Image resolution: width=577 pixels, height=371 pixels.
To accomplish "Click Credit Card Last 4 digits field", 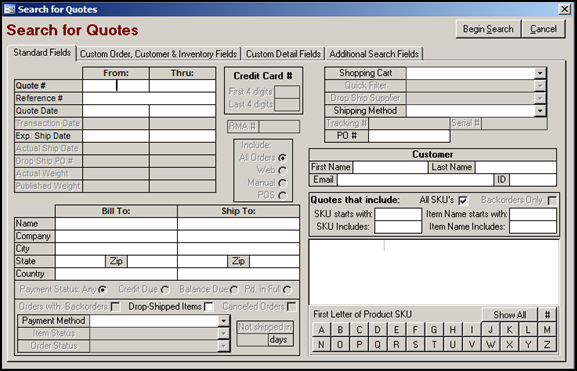I will tap(287, 105).
